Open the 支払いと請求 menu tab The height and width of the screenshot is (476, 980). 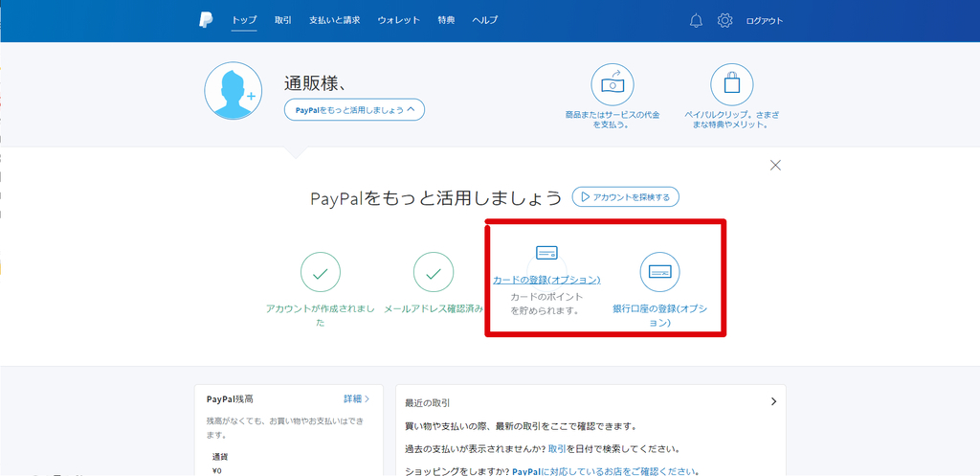coord(334,21)
